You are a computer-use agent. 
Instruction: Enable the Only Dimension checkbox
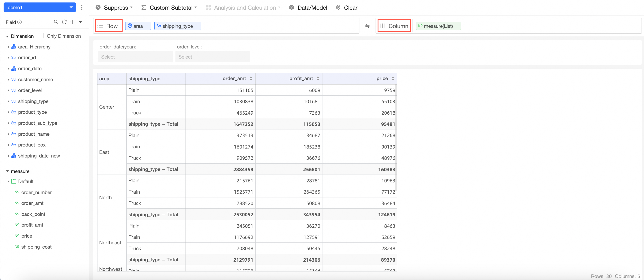(x=41, y=36)
